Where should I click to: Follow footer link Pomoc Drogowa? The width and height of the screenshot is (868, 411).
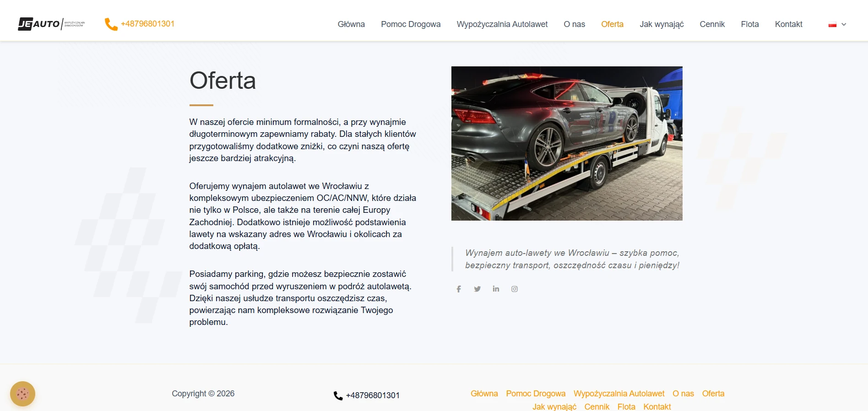pyautogui.click(x=536, y=394)
